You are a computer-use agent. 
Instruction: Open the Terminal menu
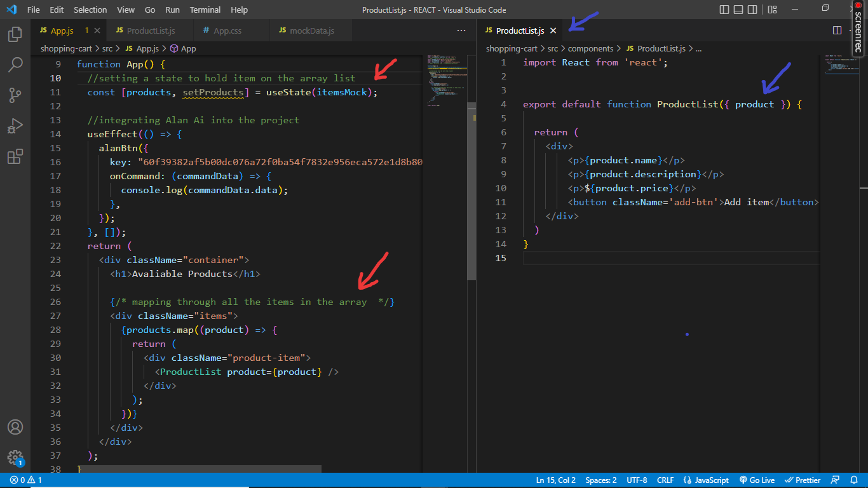[205, 10]
